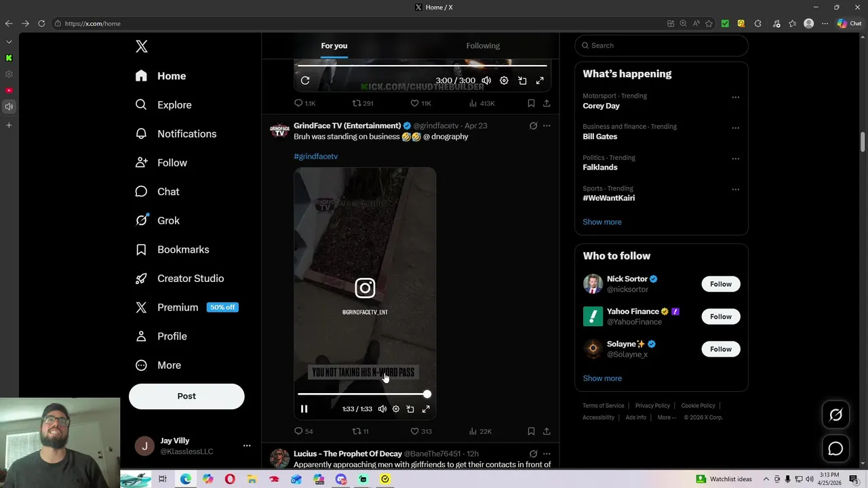Viewport: 868px width, 488px height.
Task: Open Grok in the sidebar
Action: click(157, 220)
